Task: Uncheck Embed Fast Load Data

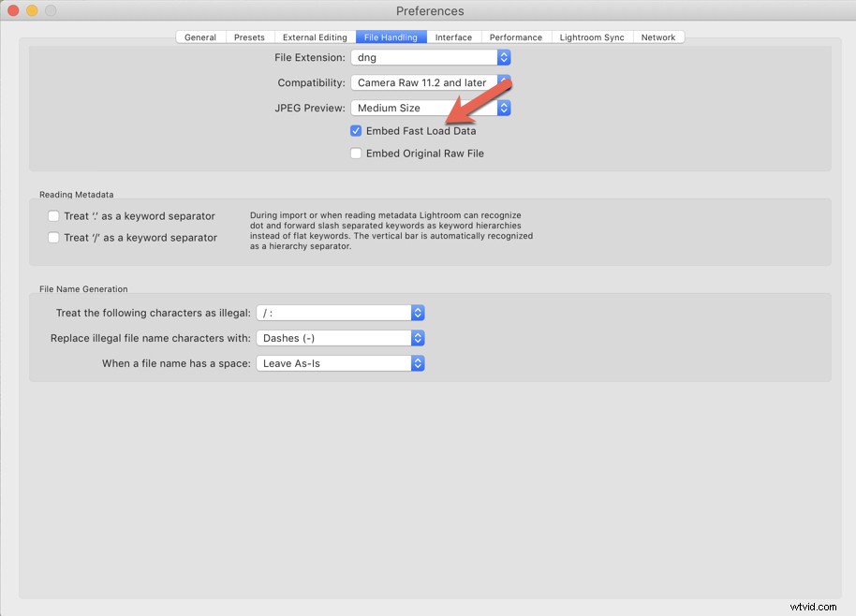Action: 356,130
